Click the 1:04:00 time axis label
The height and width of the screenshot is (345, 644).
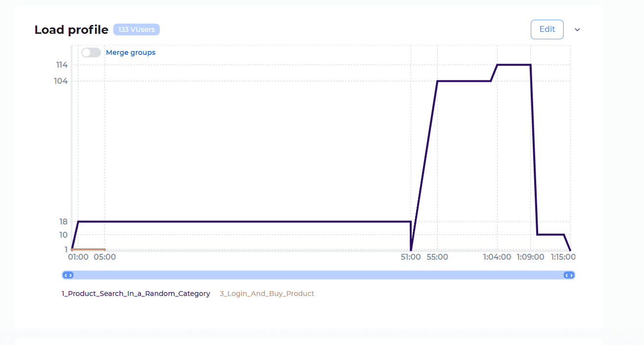pyautogui.click(x=497, y=257)
